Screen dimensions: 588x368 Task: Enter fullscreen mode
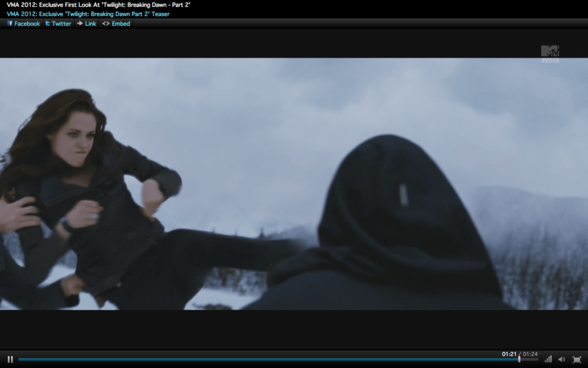click(577, 359)
